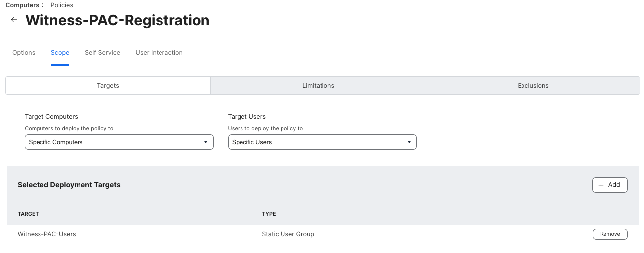Click the Witness-PAC-Registration policy title
The width and height of the screenshot is (644, 253).
(x=118, y=20)
